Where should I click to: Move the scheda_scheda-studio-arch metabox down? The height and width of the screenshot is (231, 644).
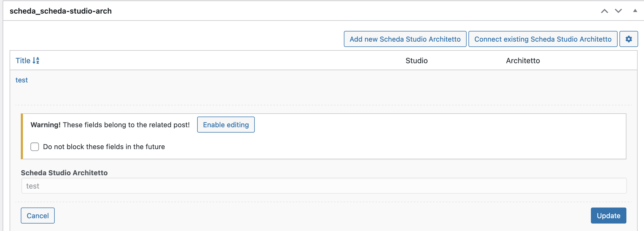tap(618, 11)
